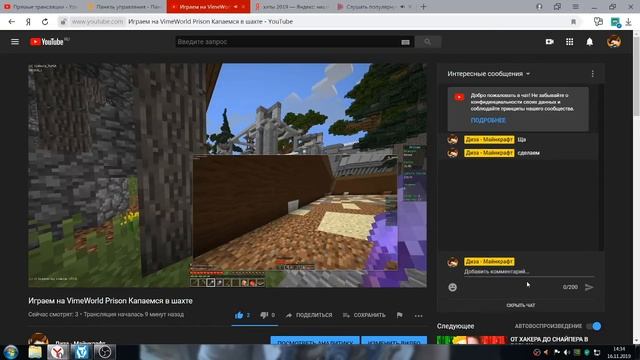Click the video title text

point(110,301)
